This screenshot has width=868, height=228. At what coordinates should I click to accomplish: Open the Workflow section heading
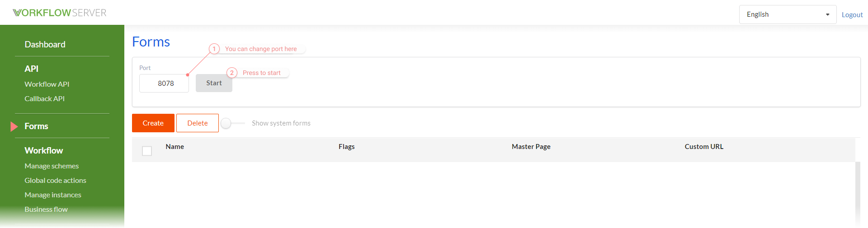(43, 150)
